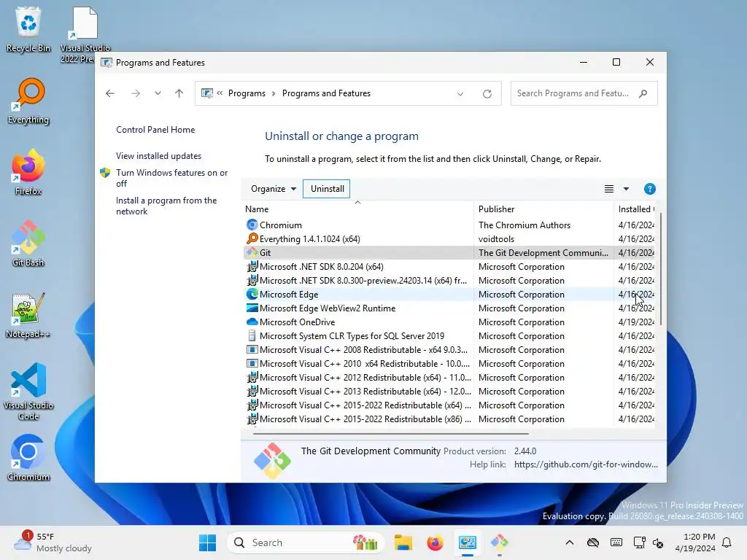Open the weather widget showing 55°F
The height and width of the screenshot is (560, 747).
tap(53, 542)
